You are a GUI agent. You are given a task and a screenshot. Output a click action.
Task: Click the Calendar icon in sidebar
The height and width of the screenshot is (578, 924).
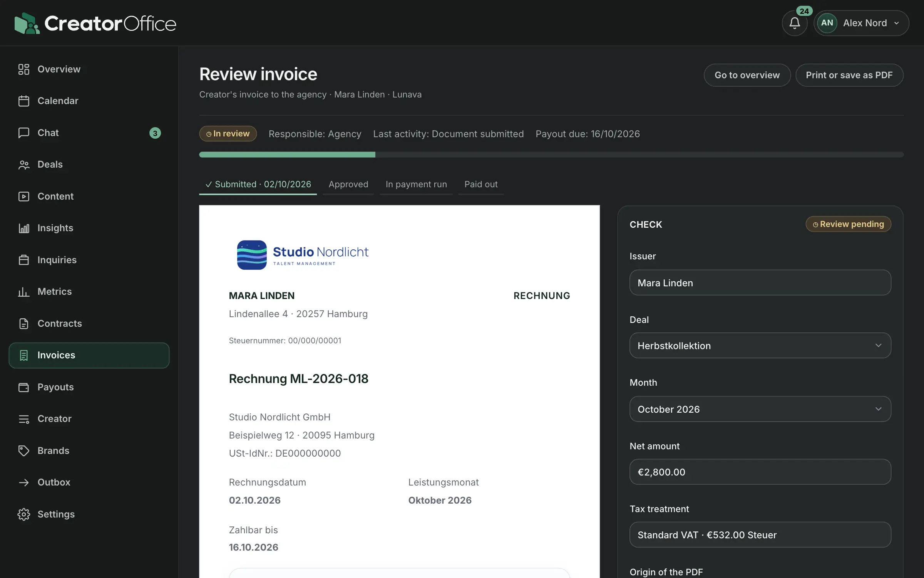pos(24,101)
